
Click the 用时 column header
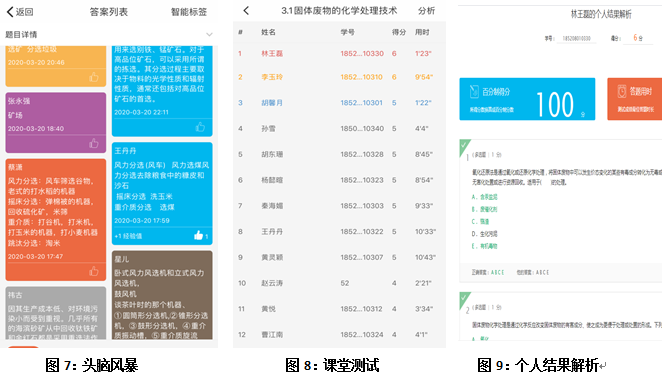(422, 32)
